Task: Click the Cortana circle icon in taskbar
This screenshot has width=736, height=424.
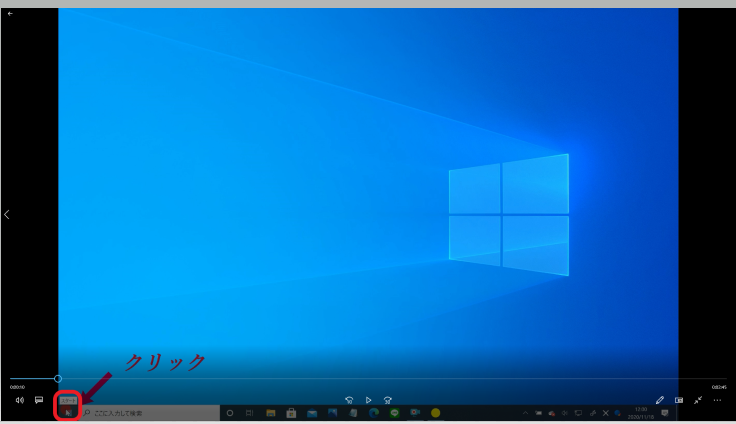Action: tap(229, 412)
